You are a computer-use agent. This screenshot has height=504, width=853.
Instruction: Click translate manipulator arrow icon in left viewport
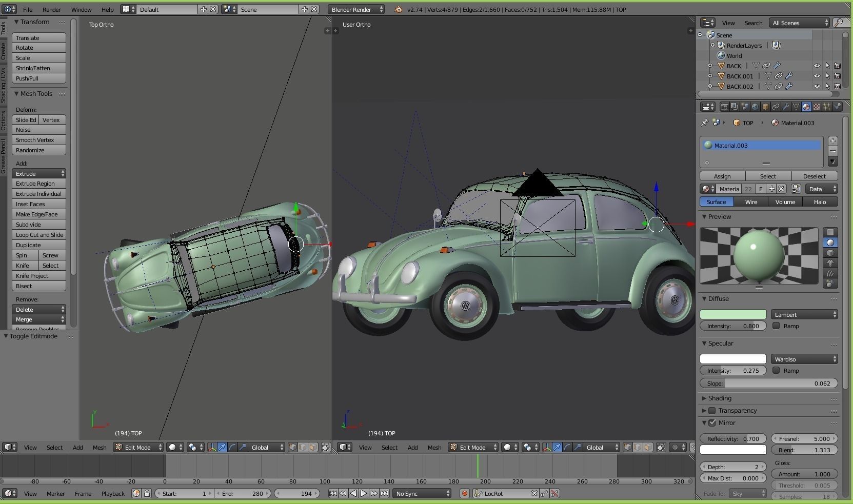[222, 447]
